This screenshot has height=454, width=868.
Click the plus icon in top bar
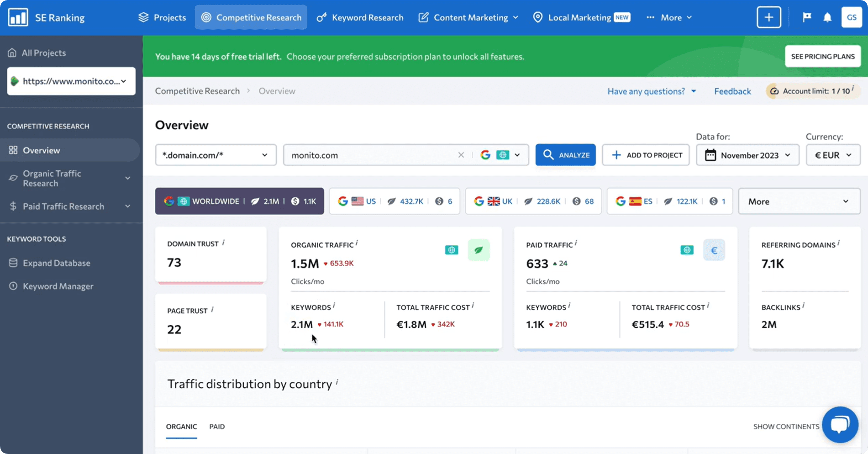(768, 17)
